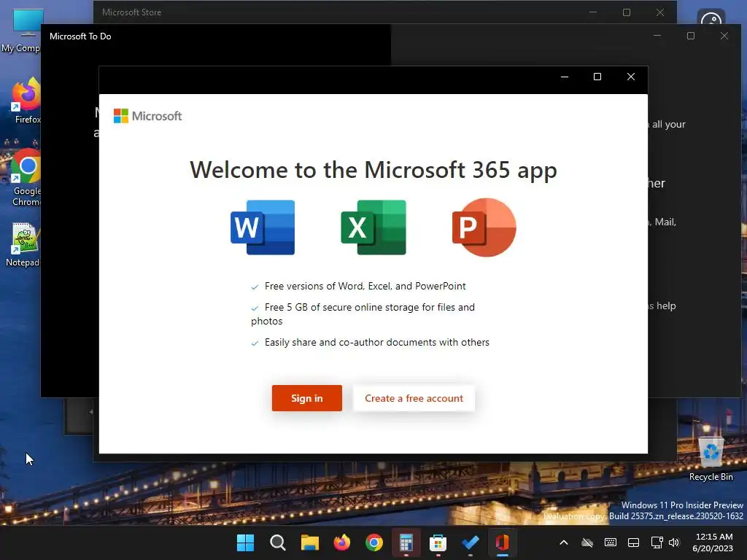Switch to Microsoft To Do in taskbar
Viewport: 747px width, 560px height.
click(471, 542)
